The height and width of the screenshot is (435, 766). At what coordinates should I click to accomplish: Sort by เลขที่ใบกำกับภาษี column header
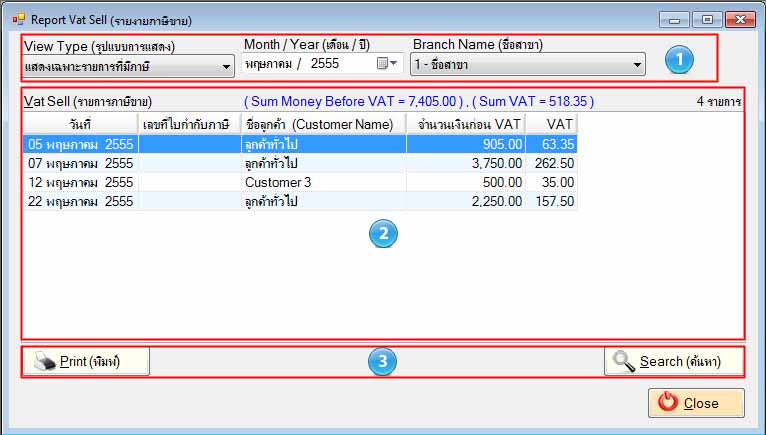pyautogui.click(x=190, y=124)
